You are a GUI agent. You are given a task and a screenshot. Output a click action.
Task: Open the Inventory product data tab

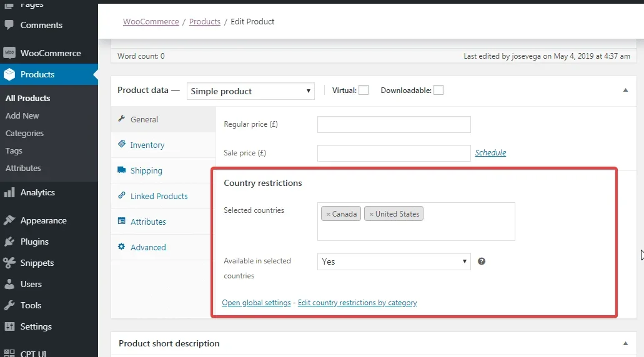pos(164,145)
